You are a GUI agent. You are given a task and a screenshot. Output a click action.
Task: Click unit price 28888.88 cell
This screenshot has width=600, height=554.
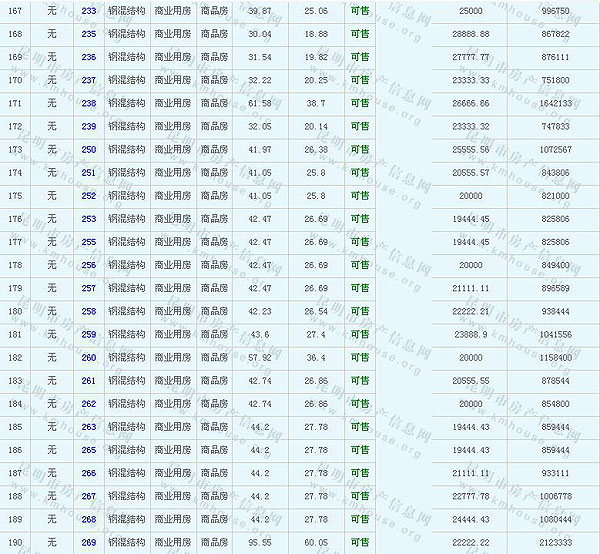tap(471, 34)
